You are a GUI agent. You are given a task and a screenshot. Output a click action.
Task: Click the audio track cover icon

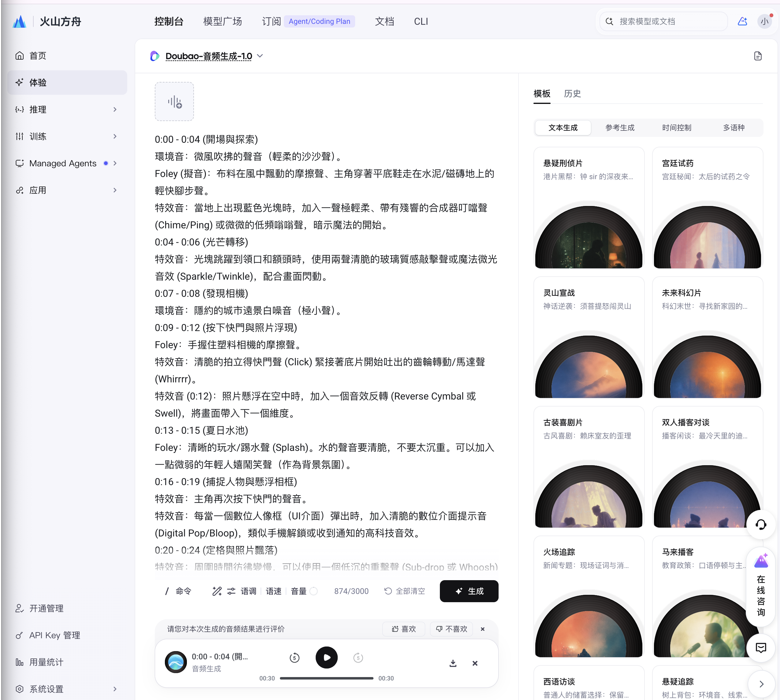[x=176, y=662]
